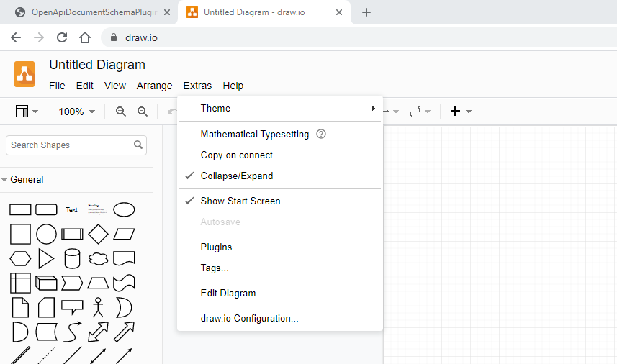Screen dimensions: 617x364
Task: Enable Copy on connect
Action: 237,155
